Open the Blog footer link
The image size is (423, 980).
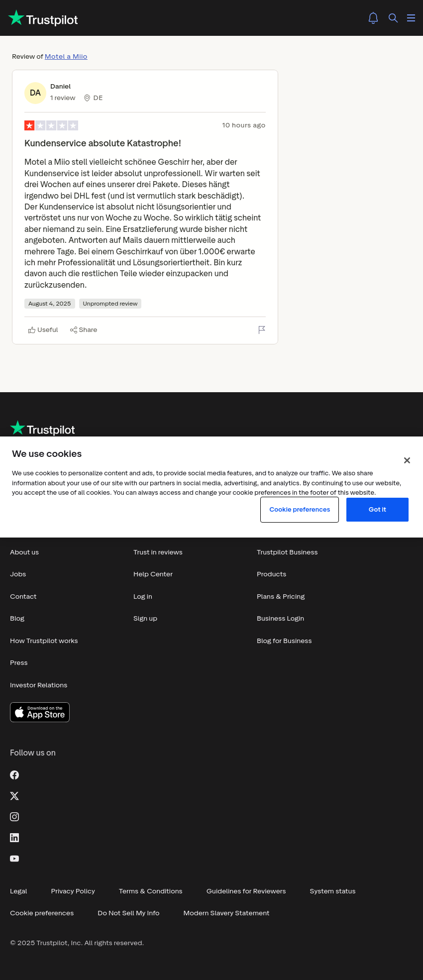tap(17, 619)
